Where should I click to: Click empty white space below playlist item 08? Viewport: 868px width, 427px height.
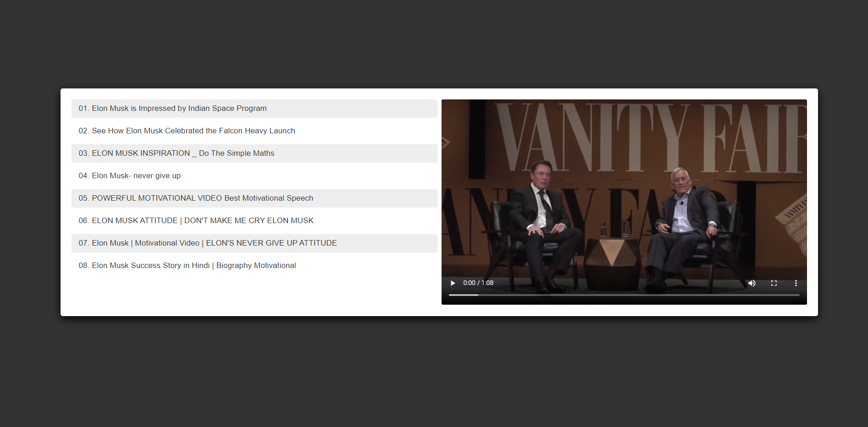pyautogui.click(x=252, y=296)
